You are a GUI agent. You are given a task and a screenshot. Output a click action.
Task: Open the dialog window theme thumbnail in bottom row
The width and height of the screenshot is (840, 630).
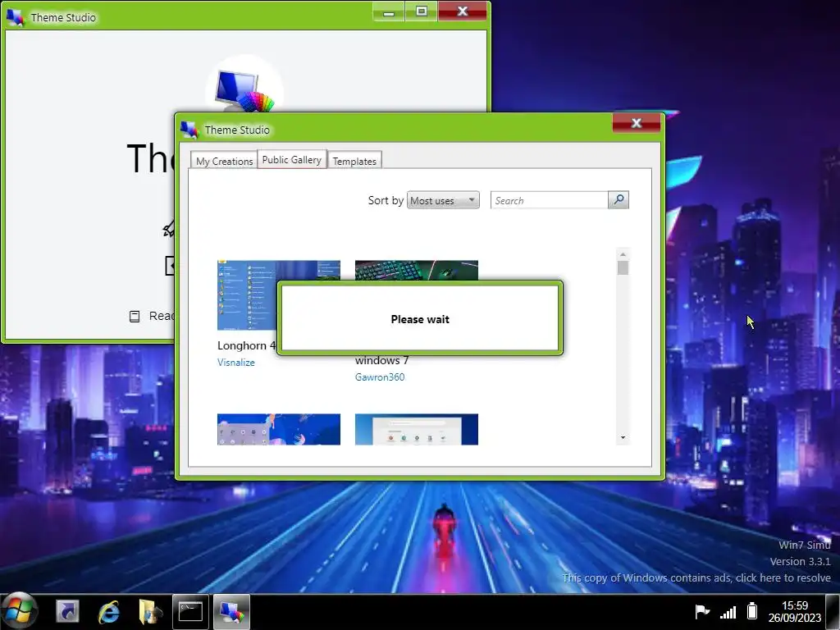click(x=416, y=429)
